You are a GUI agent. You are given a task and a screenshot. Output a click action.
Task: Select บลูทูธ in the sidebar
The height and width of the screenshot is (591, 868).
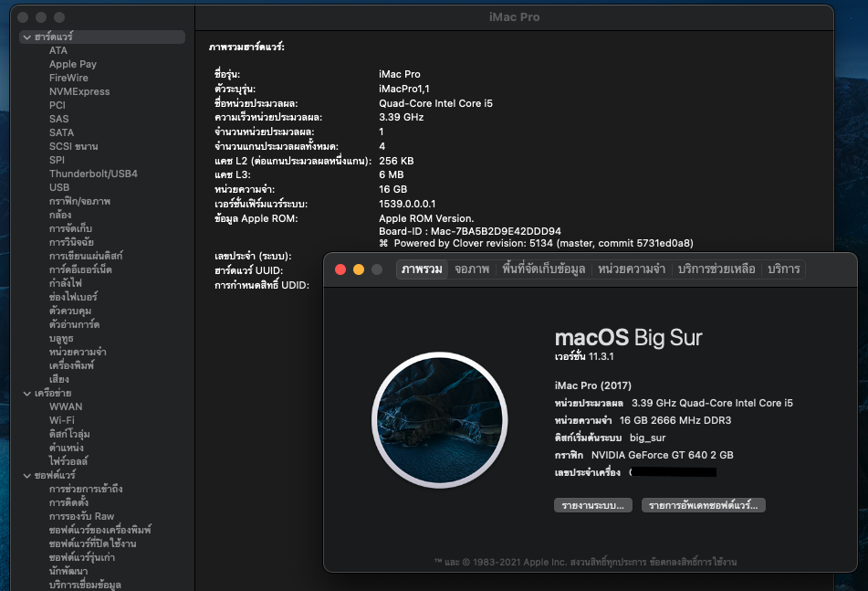click(x=61, y=338)
